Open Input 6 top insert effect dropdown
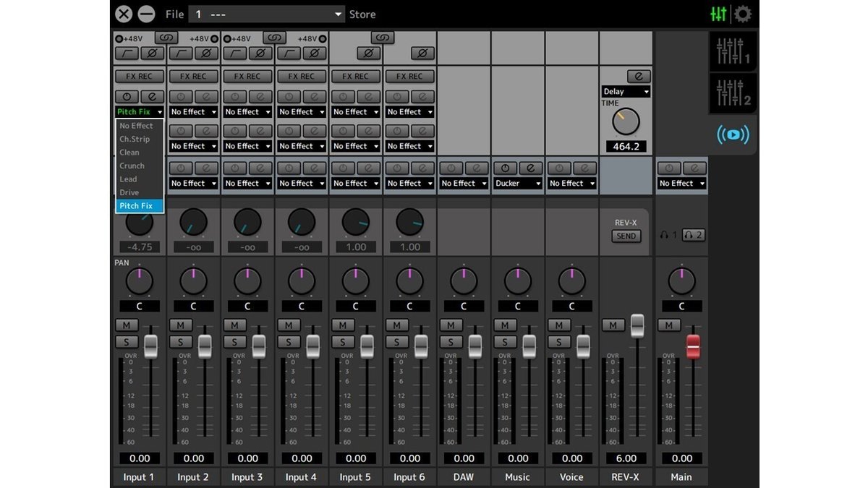The image size is (868, 488). click(410, 112)
